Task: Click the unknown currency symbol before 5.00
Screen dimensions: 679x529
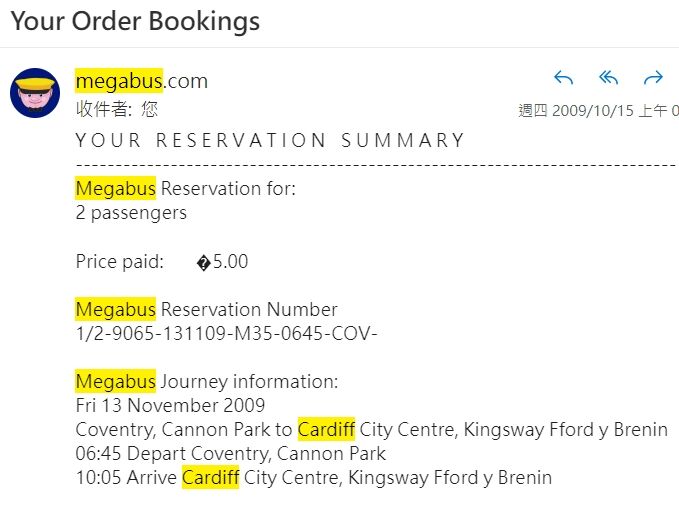Action: click(204, 262)
